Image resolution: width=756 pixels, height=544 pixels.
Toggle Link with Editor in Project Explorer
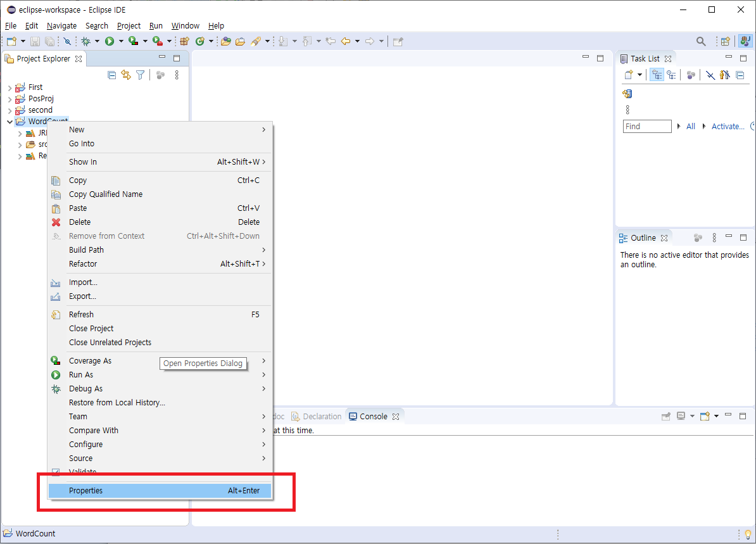point(126,75)
